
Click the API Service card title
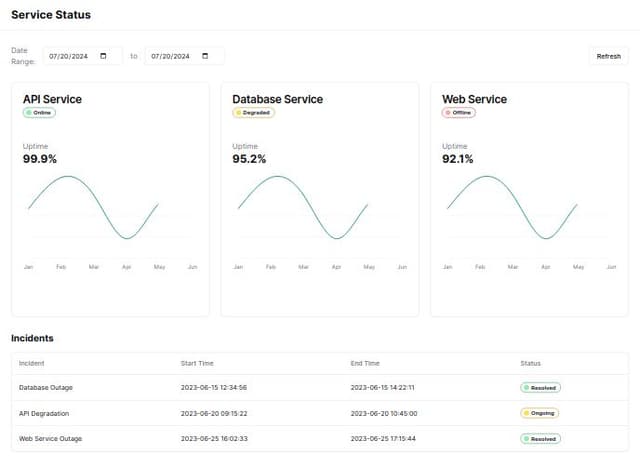coord(52,99)
